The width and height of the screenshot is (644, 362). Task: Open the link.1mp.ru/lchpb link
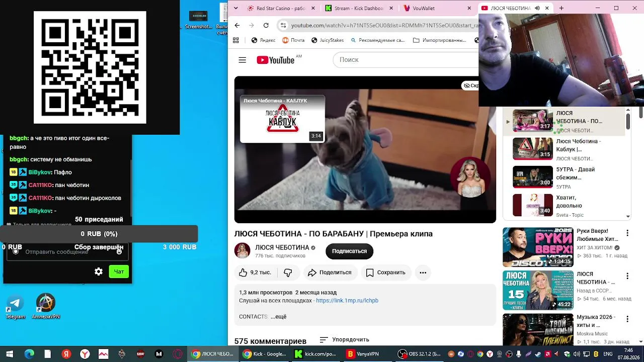coord(347,301)
